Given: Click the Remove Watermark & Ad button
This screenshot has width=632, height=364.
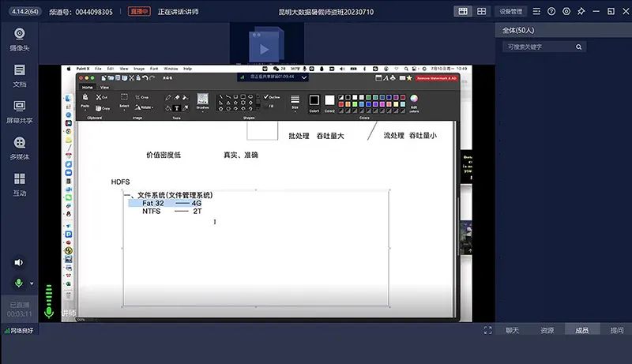Looking at the screenshot, I should [x=437, y=78].
